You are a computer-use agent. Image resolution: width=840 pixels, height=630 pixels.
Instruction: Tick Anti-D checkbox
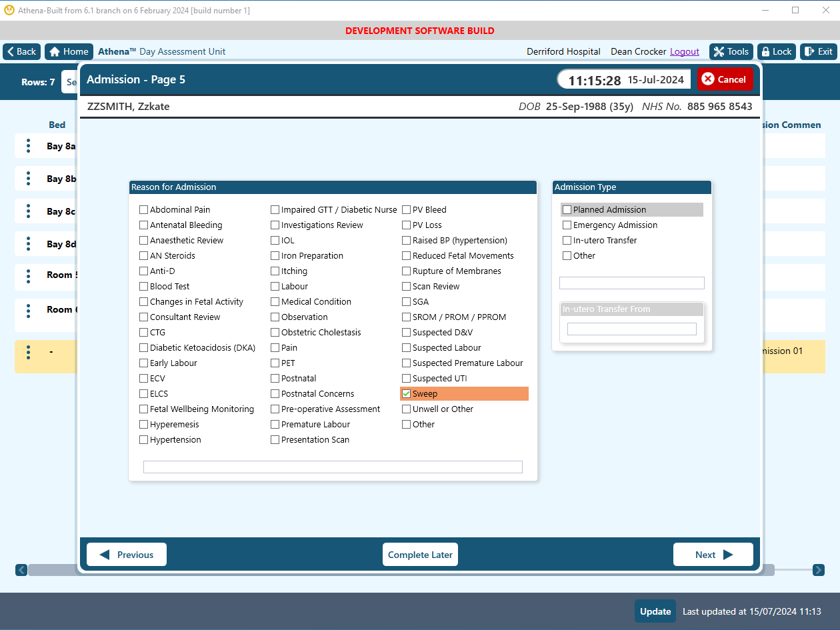click(x=143, y=271)
